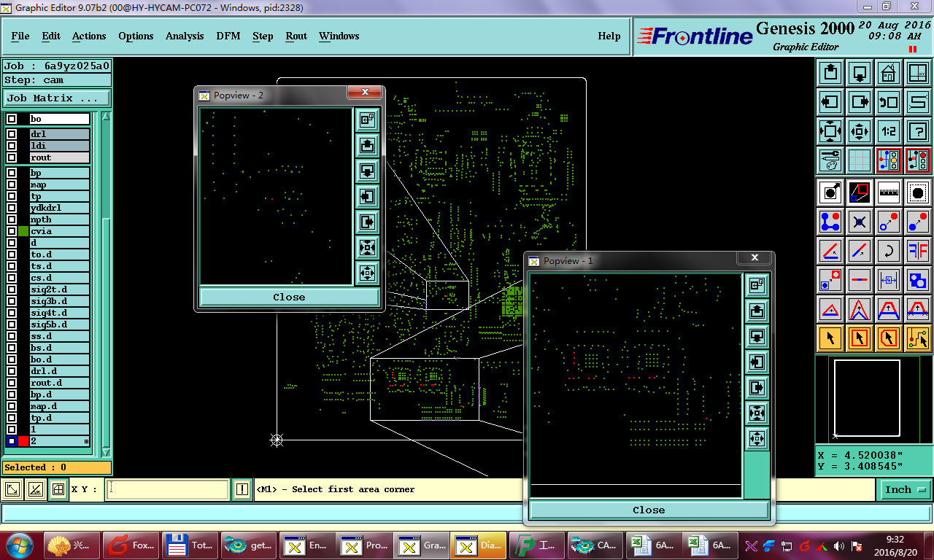Click the pan right view icon
934x560 pixels.
click(x=860, y=102)
